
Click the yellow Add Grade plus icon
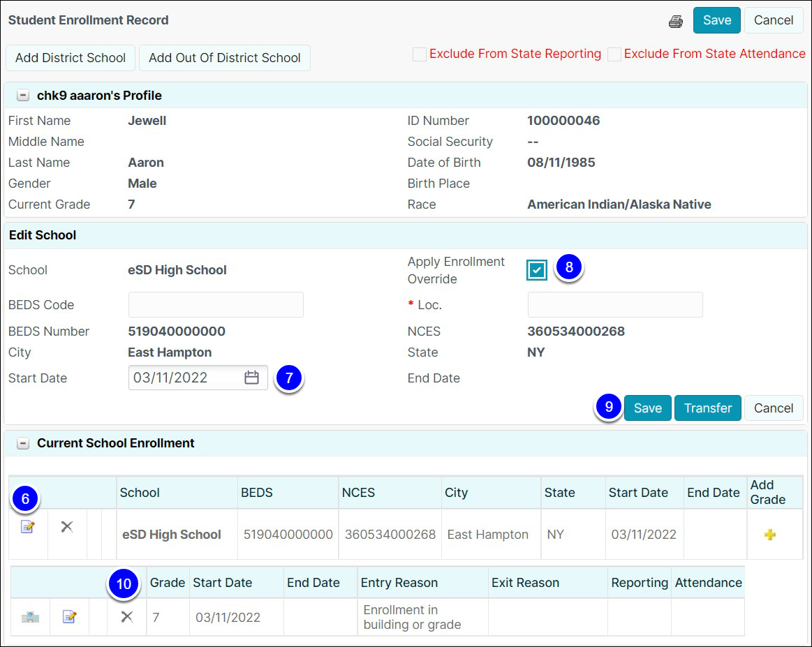click(770, 535)
